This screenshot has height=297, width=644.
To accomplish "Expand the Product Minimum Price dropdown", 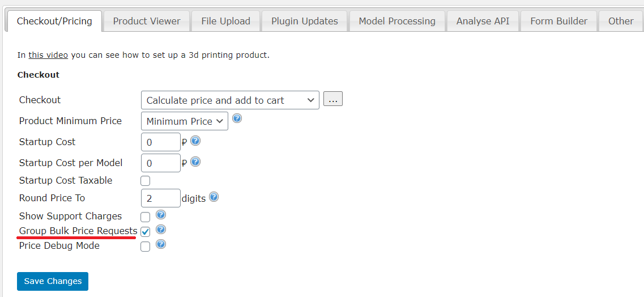I will tap(185, 121).
